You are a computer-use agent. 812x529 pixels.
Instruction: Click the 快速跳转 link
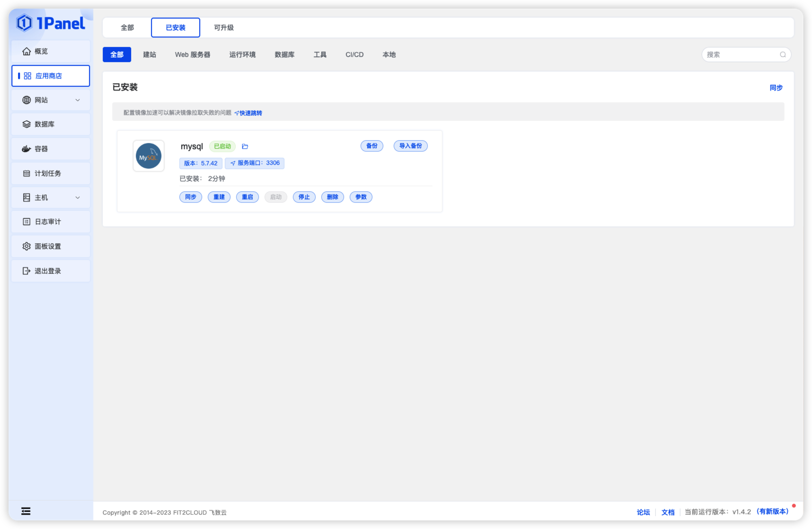(248, 113)
